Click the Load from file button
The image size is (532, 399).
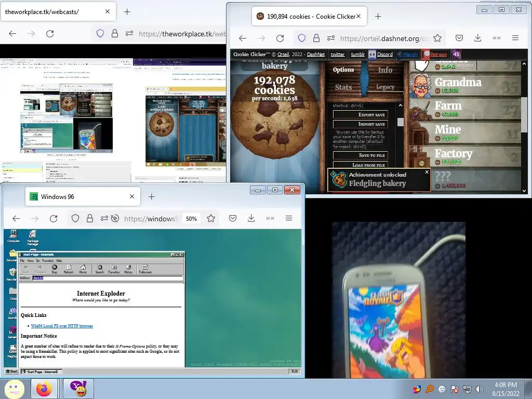[361, 165]
